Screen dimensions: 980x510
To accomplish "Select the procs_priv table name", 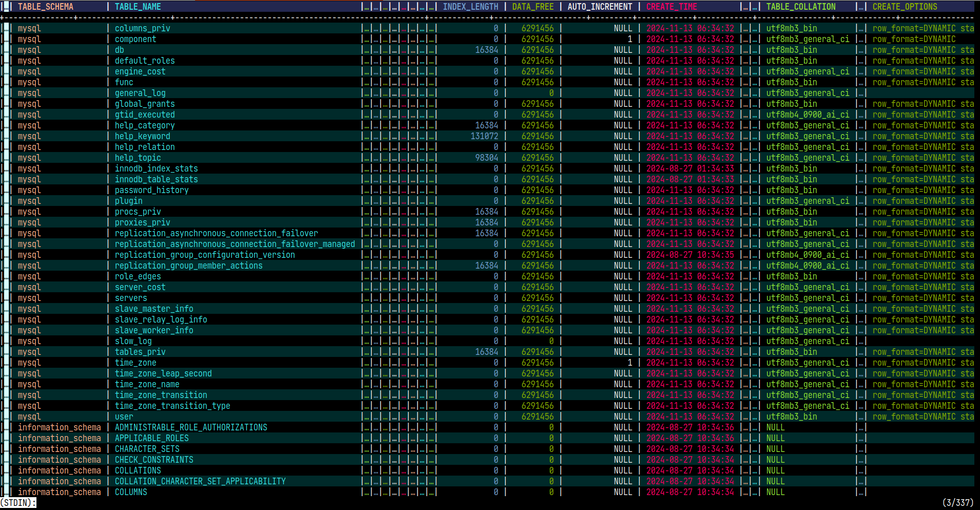I will click(138, 212).
